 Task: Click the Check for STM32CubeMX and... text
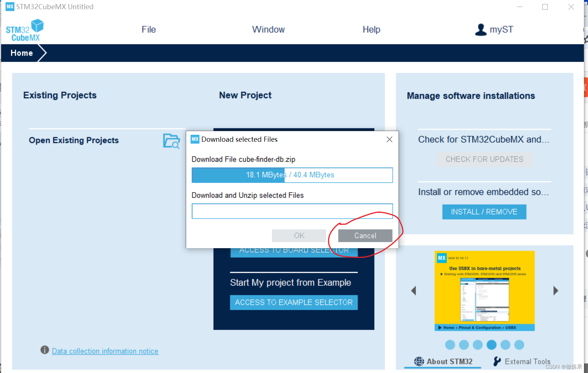(484, 140)
